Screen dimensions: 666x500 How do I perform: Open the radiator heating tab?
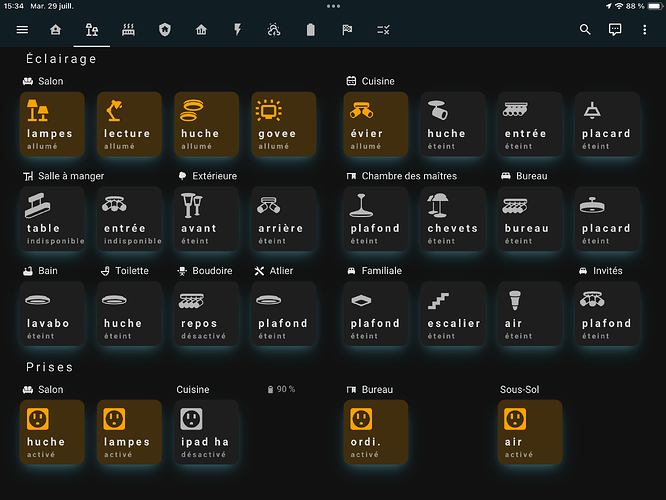pos(128,30)
